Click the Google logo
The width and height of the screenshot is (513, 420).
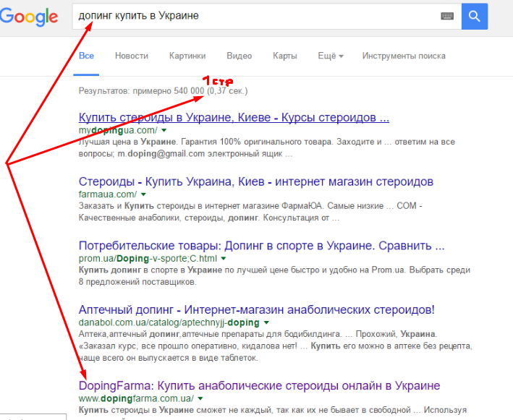(29, 17)
